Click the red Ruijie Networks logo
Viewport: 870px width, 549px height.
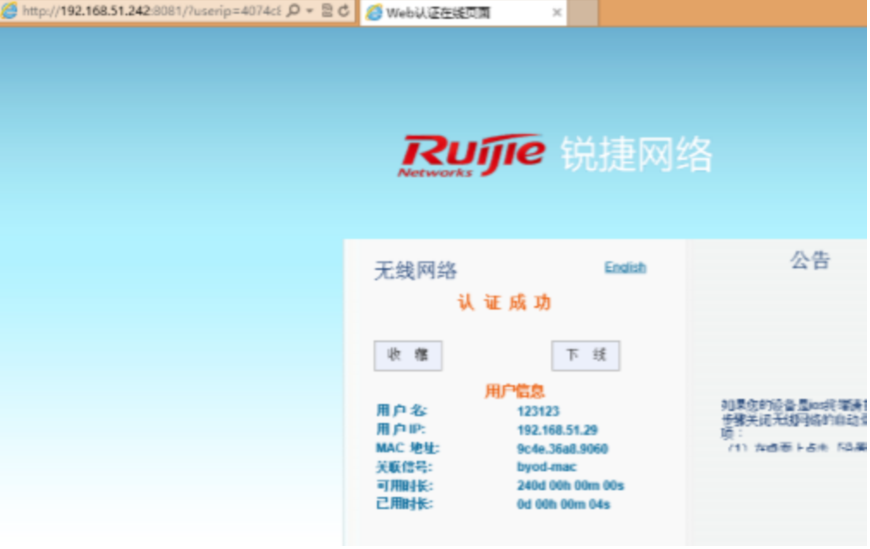[472, 155]
